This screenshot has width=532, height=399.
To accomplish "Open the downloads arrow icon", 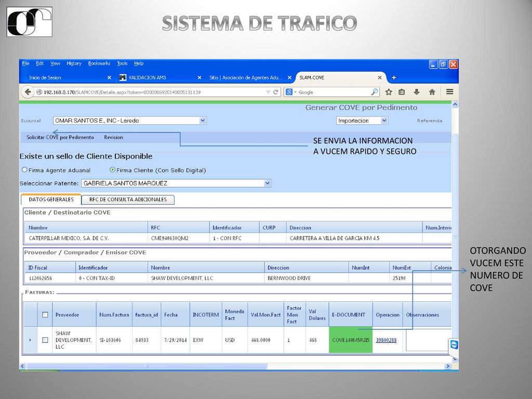I will tap(417, 92).
